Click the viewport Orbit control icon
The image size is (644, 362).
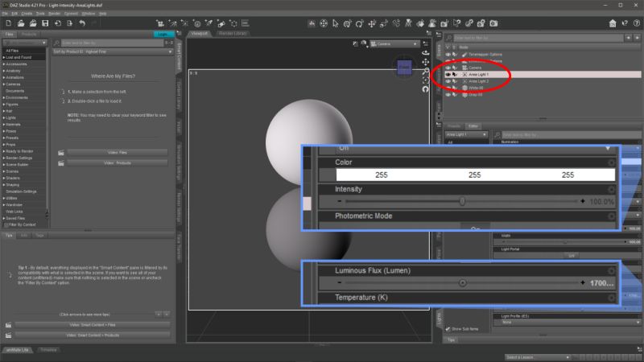[426, 53]
